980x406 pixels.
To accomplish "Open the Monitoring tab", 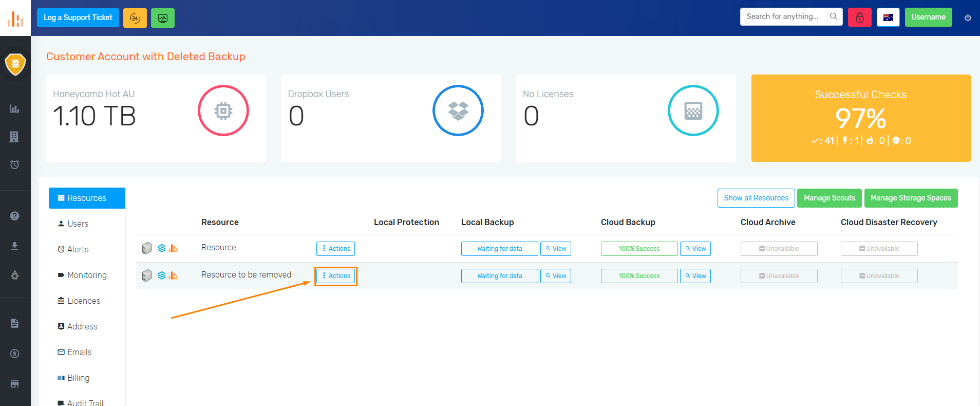I will (x=87, y=275).
